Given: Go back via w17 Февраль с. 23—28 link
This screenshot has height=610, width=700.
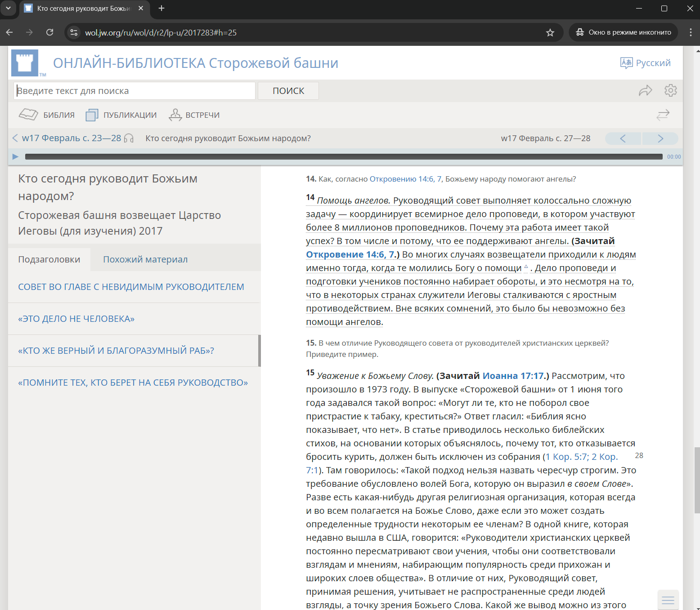Looking at the screenshot, I should [x=72, y=138].
